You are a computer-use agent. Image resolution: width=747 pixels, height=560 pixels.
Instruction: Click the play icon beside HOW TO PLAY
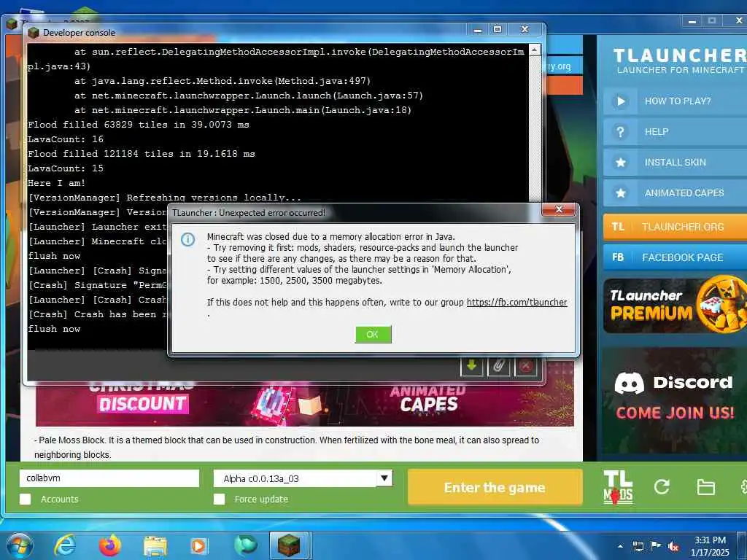coord(620,101)
